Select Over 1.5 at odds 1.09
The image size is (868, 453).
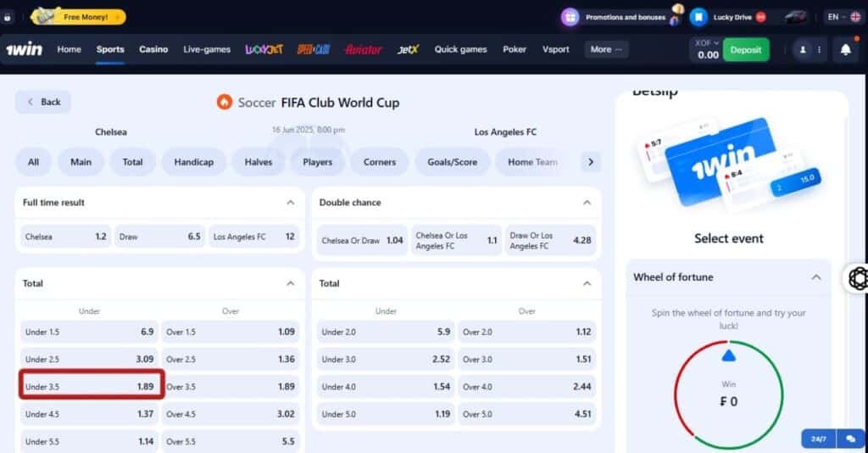pos(231,332)
